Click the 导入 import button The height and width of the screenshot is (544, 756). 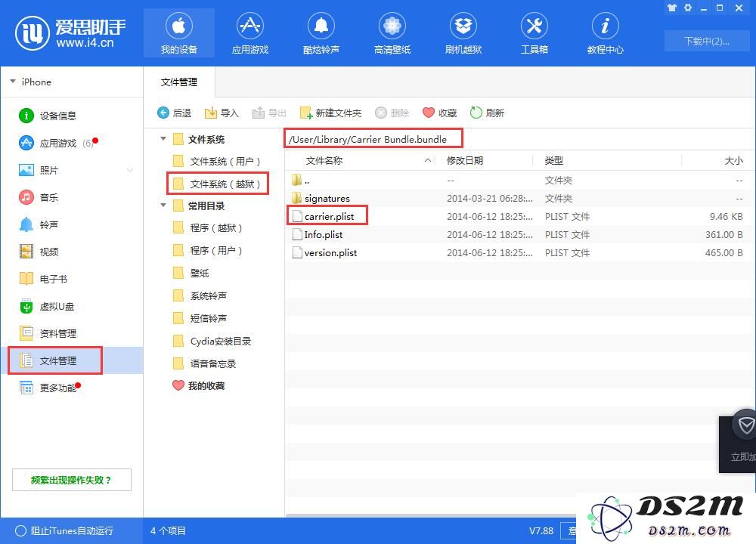point(222,113)
